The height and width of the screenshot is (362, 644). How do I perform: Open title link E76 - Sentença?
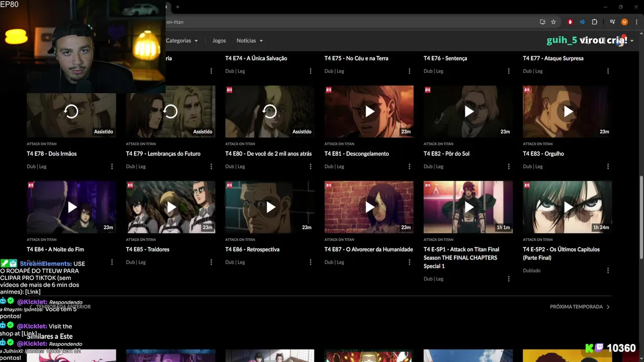click(x=445, y=58)
